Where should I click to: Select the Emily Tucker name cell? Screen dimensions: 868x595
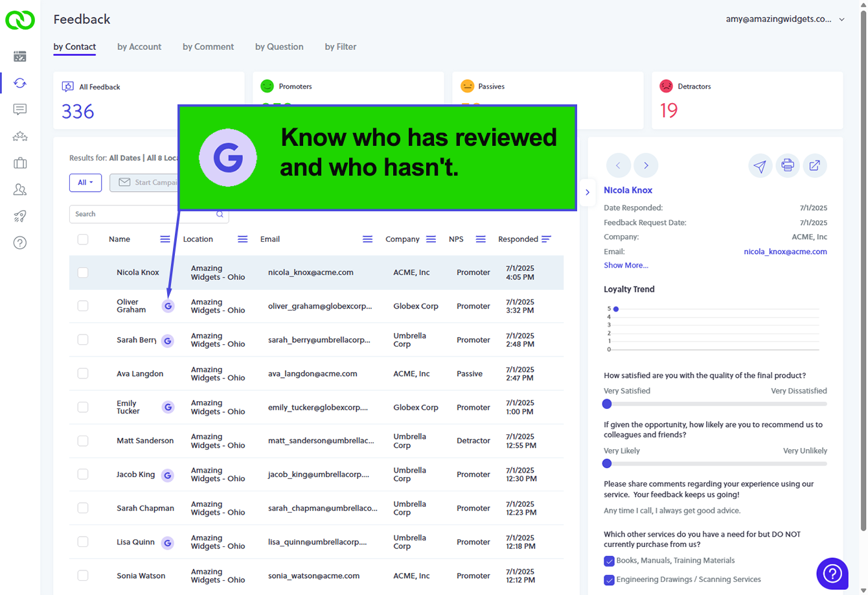point(128,407)
